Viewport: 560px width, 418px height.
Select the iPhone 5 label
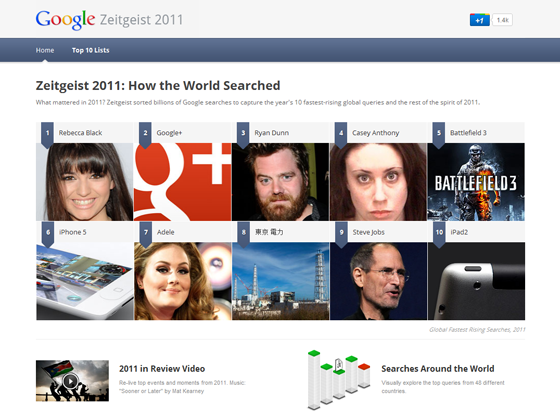tap(73, 232)
